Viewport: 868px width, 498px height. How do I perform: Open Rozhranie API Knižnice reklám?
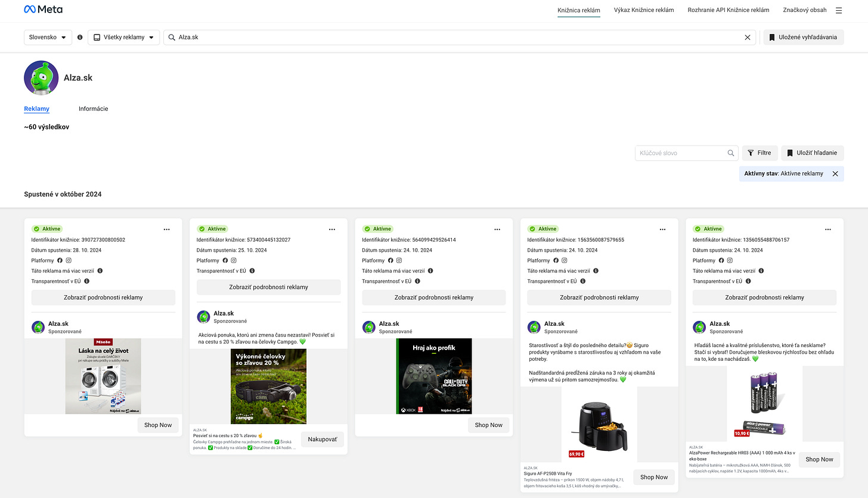pyautogui.click(x=728, y=10)
